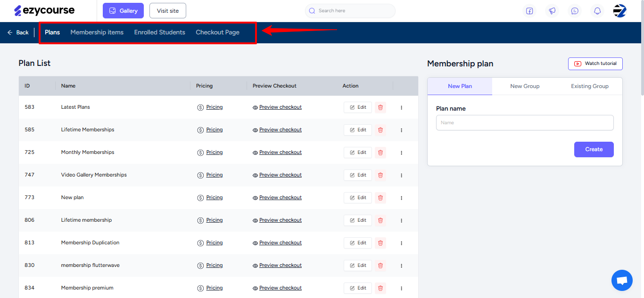Edit the Membership Duplication plan

358,243
